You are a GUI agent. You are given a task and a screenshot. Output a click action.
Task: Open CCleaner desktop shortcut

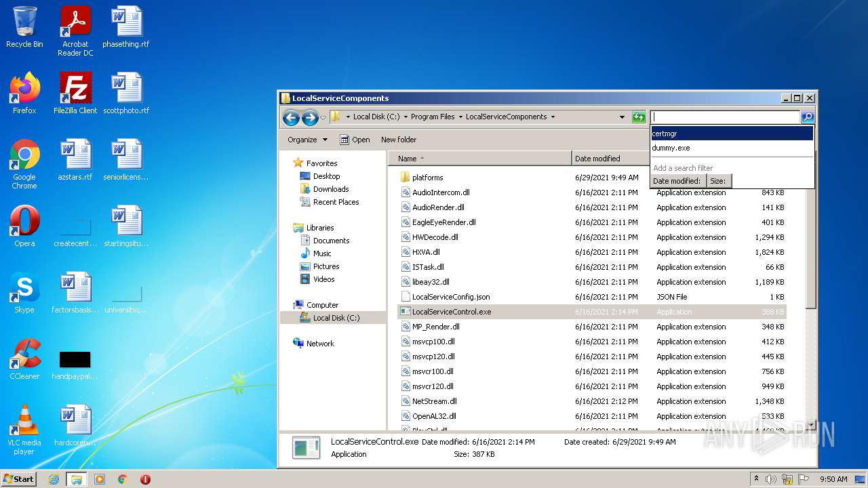point(24,359)
